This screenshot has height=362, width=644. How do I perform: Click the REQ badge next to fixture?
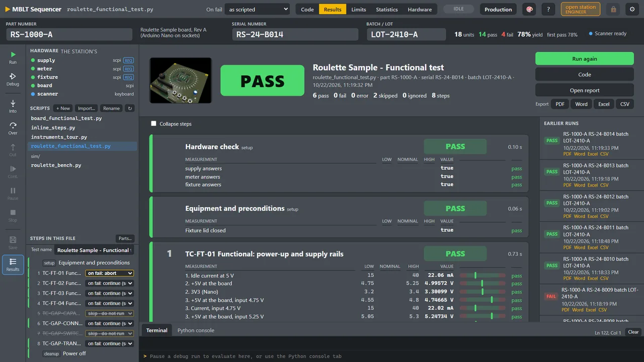point(128,77)
